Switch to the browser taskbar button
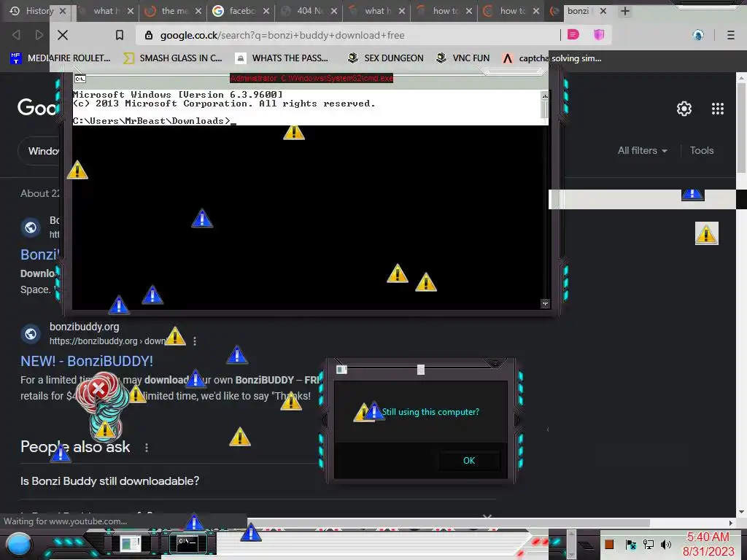The width and height of the screenshot is (747, 560). click(x=130, y=543)
